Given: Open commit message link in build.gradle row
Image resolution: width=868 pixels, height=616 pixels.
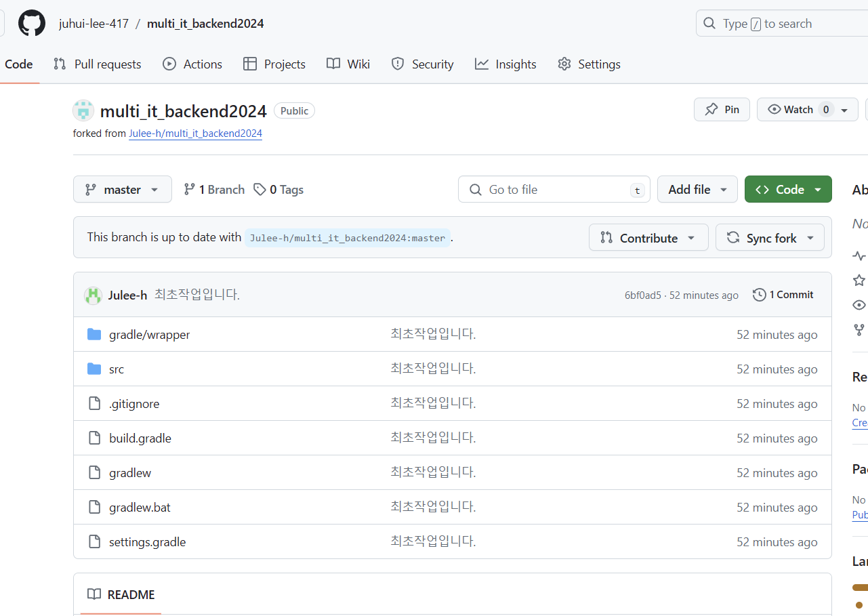Looking at the screenshot, I should (x=433, y=438).
